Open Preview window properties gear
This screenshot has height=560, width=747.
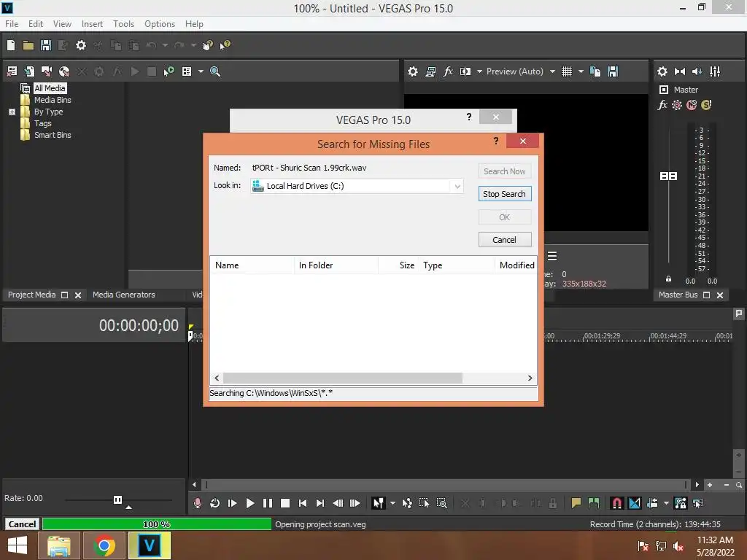coord(413,71)
